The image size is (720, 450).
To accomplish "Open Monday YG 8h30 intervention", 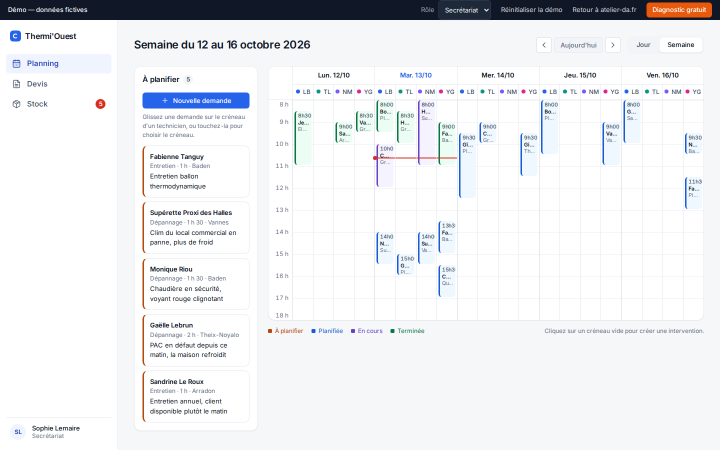I will (365, 121).
